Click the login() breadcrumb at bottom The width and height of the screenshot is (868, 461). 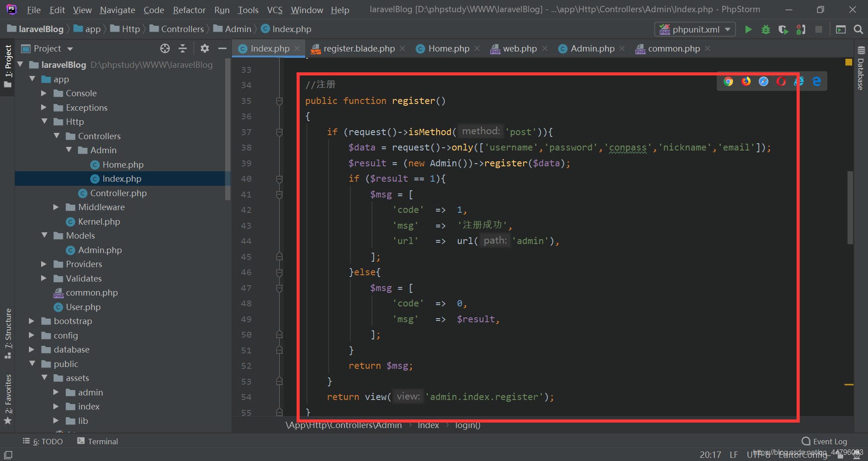coord(467,425)
